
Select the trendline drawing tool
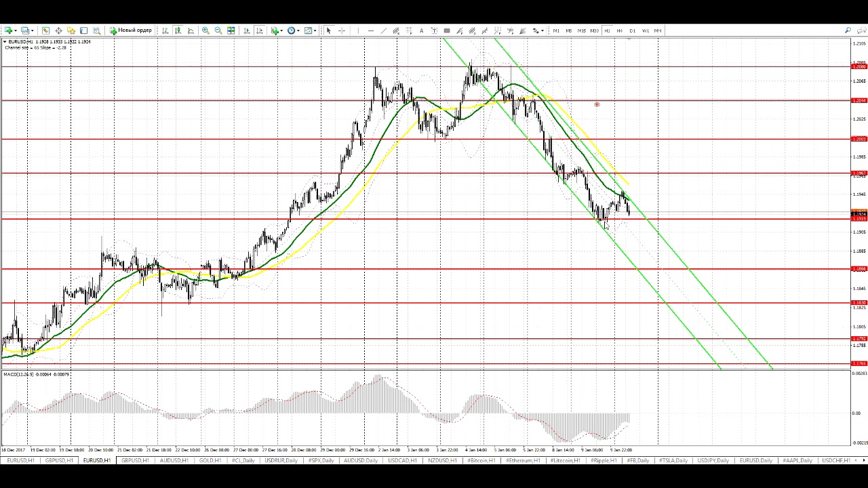point(383,30)
